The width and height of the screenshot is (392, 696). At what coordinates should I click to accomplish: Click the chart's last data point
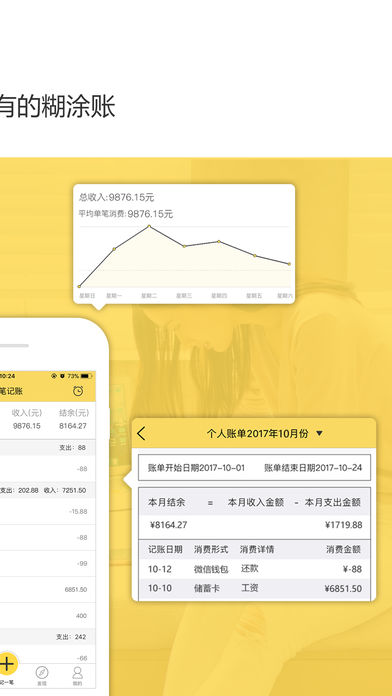(289, 264)
